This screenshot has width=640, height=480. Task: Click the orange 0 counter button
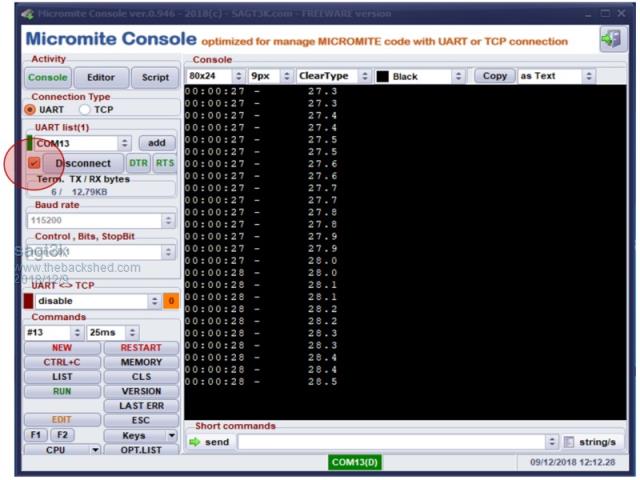(x=171, y=301)
